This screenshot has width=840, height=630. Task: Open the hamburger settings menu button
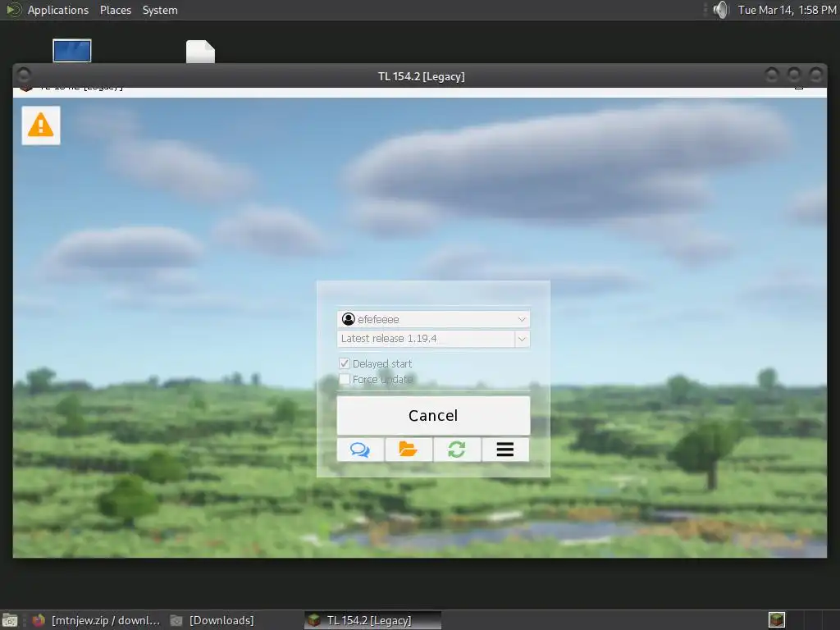(505, 450)
